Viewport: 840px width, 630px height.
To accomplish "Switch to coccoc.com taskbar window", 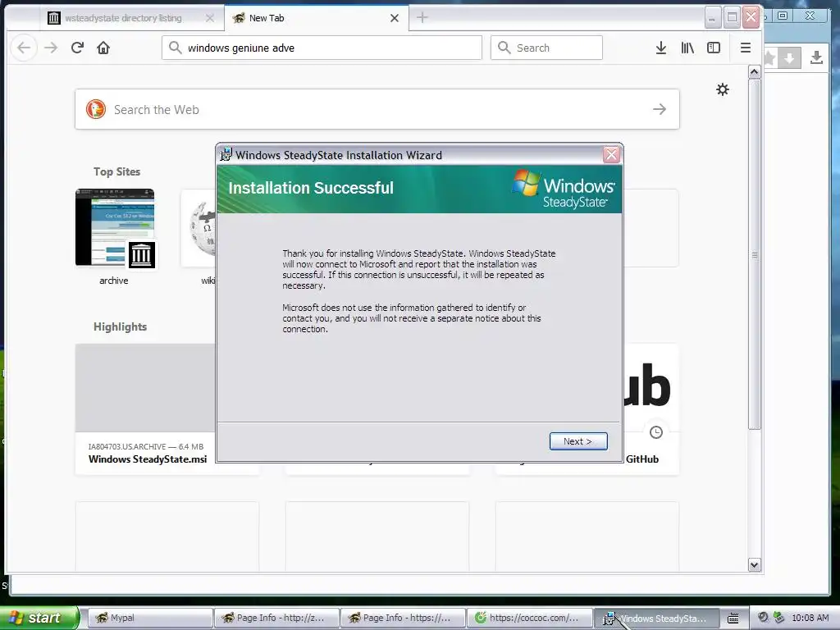I will point(529,618).
